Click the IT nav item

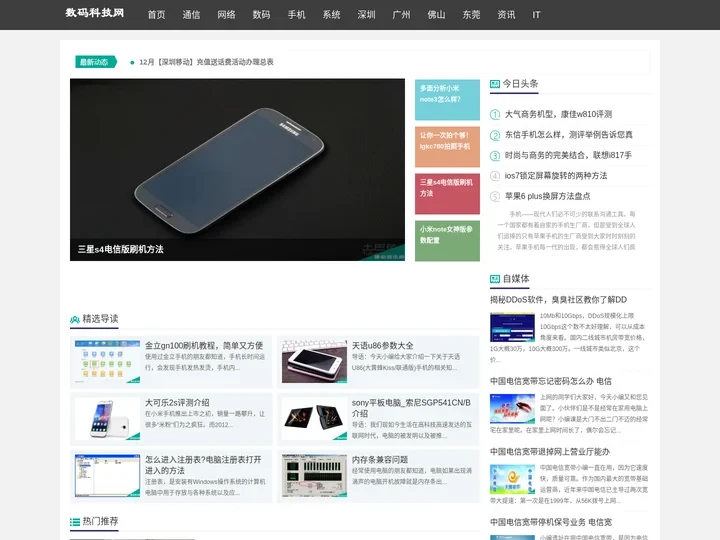(x=536, y=15)
